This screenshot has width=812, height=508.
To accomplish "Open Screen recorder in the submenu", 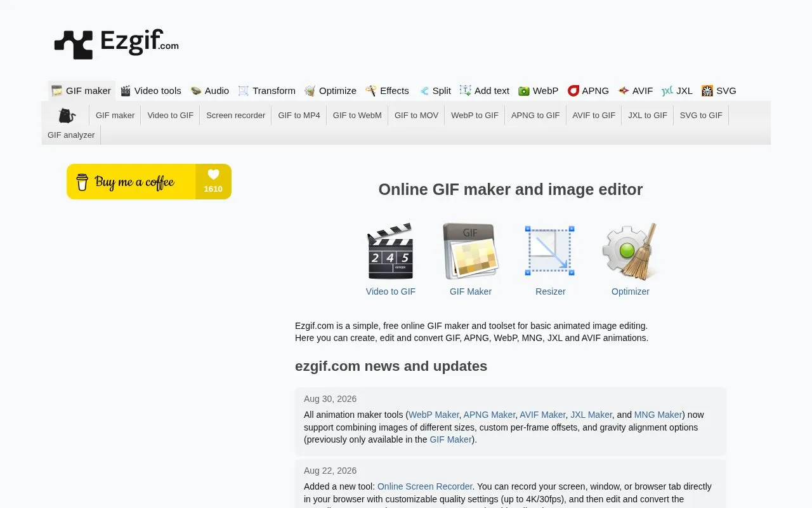I will tap(236, 115).
